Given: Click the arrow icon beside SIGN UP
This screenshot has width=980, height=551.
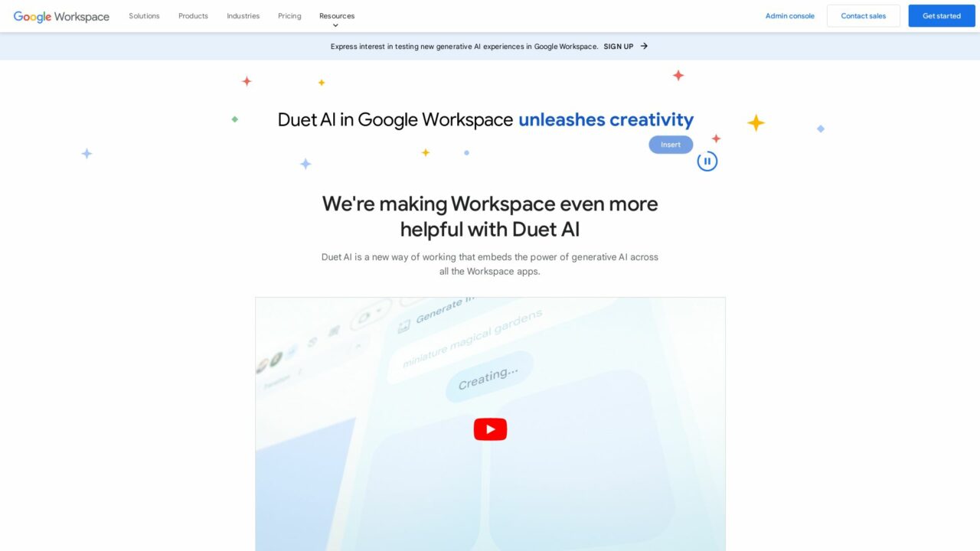Looking at the screenshot, I should pyautogui.click(x=645, y=46).
